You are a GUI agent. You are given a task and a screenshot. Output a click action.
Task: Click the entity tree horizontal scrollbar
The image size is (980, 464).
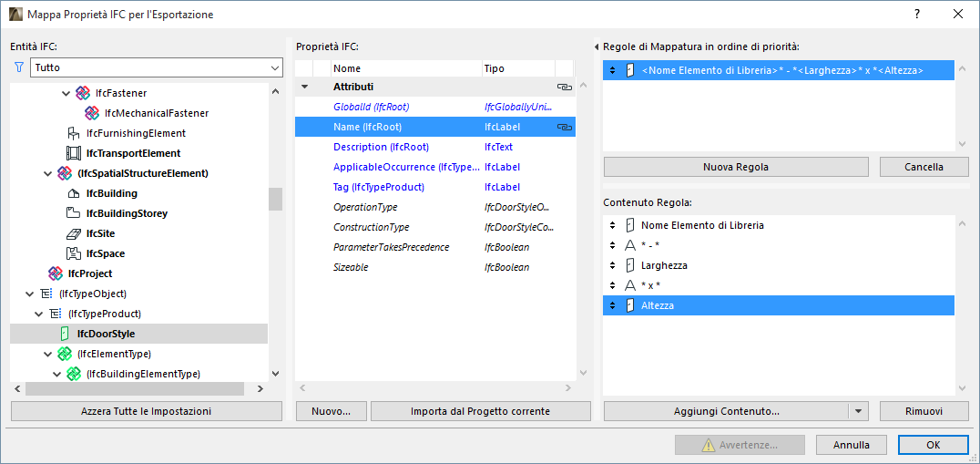click(135, 389)
